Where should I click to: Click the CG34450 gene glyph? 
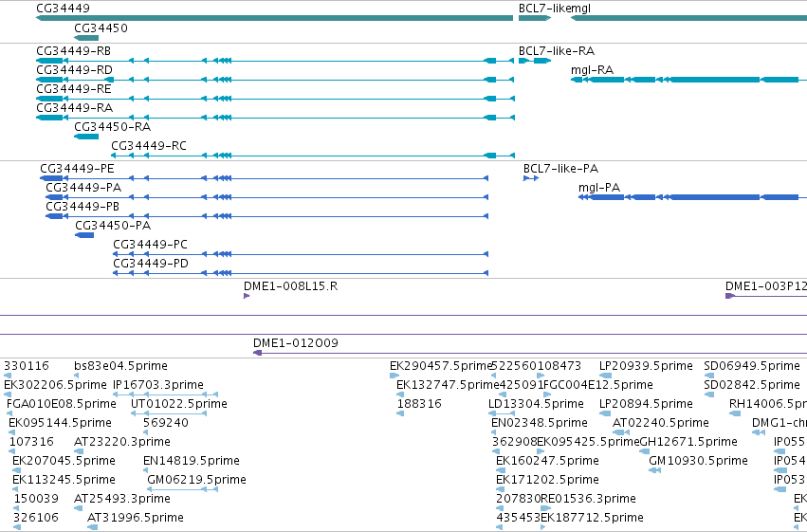(x=86, y=38)
